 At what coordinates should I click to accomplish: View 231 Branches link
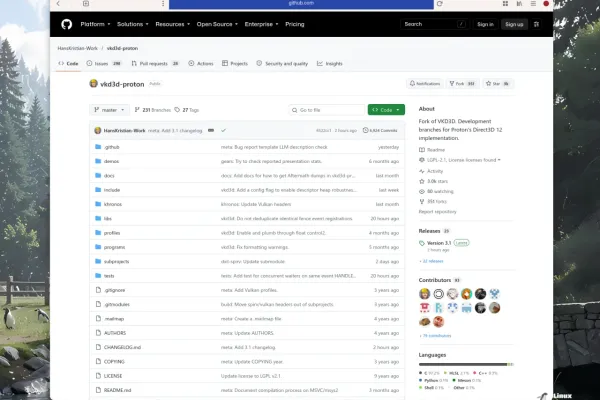point(152,110)
